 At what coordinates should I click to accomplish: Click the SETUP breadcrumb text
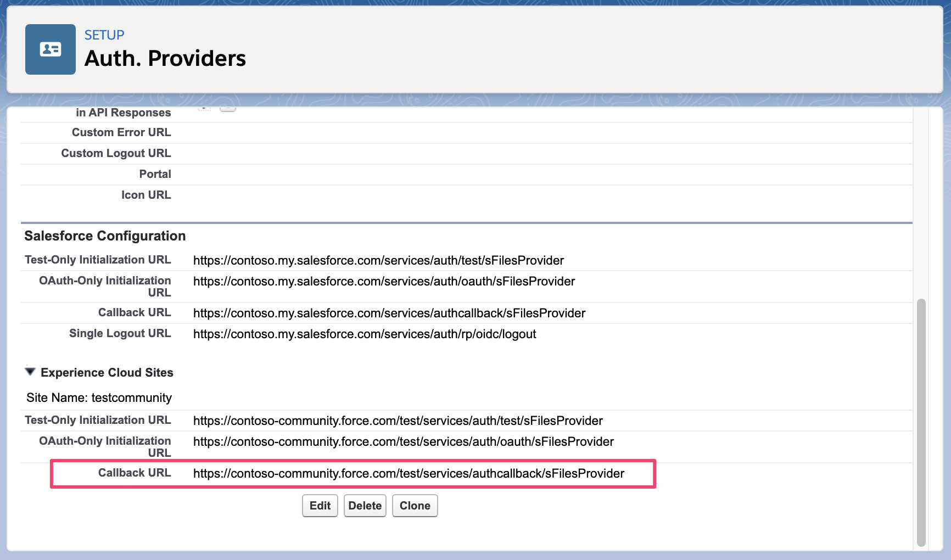click(104, 35)
